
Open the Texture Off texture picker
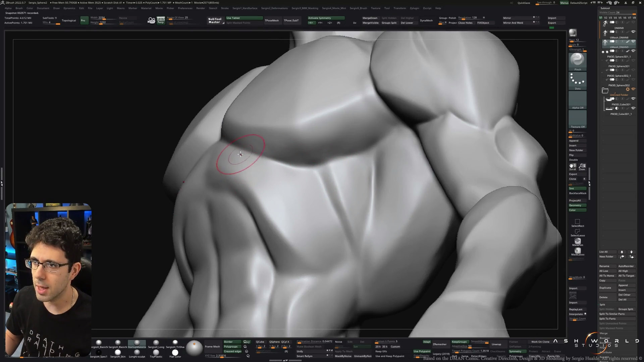tap(577, 119)
